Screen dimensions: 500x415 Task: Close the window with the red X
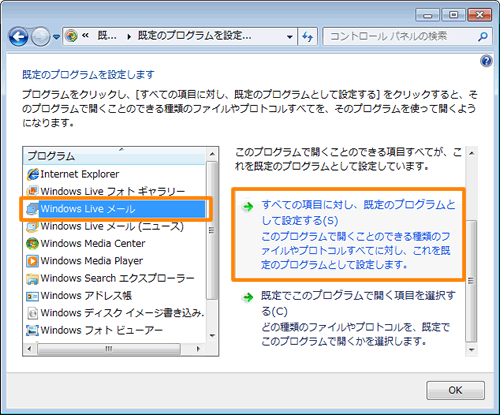click(x=480, y=15)
